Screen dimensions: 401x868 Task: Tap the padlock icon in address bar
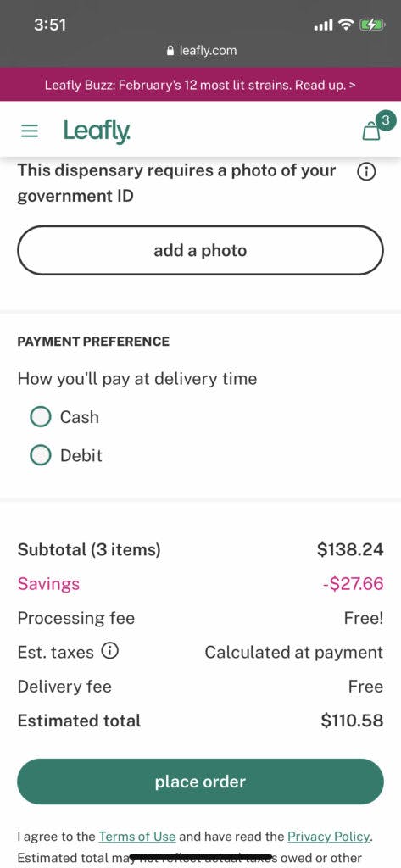[x=170, y=51]
